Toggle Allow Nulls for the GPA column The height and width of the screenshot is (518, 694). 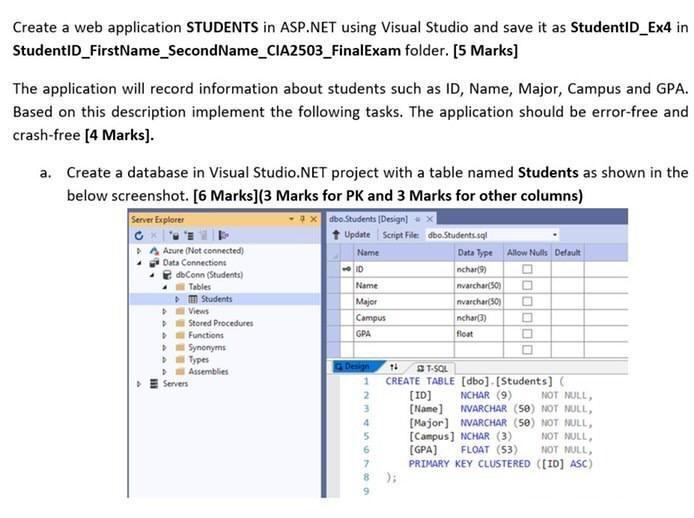pyautogui.click(x=527, y=334)
